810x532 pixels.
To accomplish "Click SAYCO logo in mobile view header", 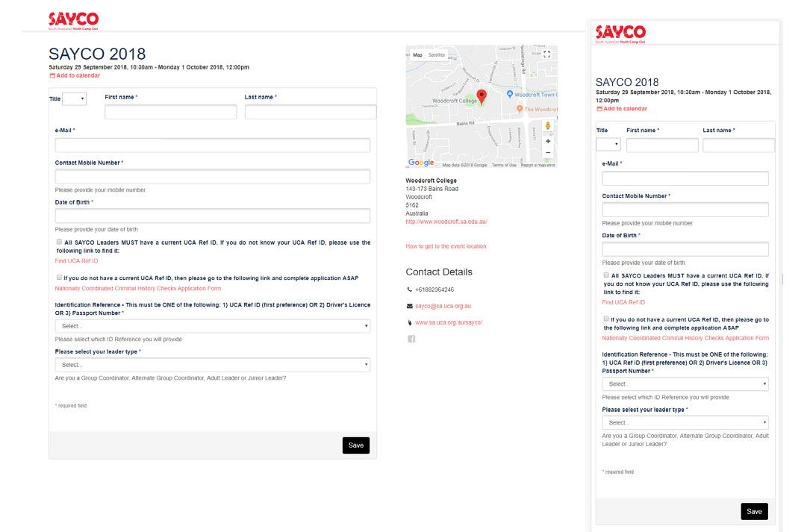I will point(620,34).
